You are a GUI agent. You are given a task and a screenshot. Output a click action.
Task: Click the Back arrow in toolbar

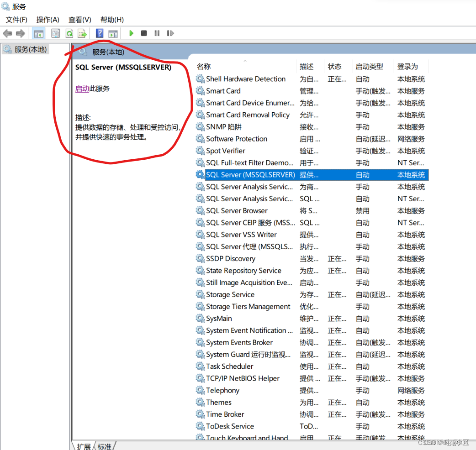point(7,33)
